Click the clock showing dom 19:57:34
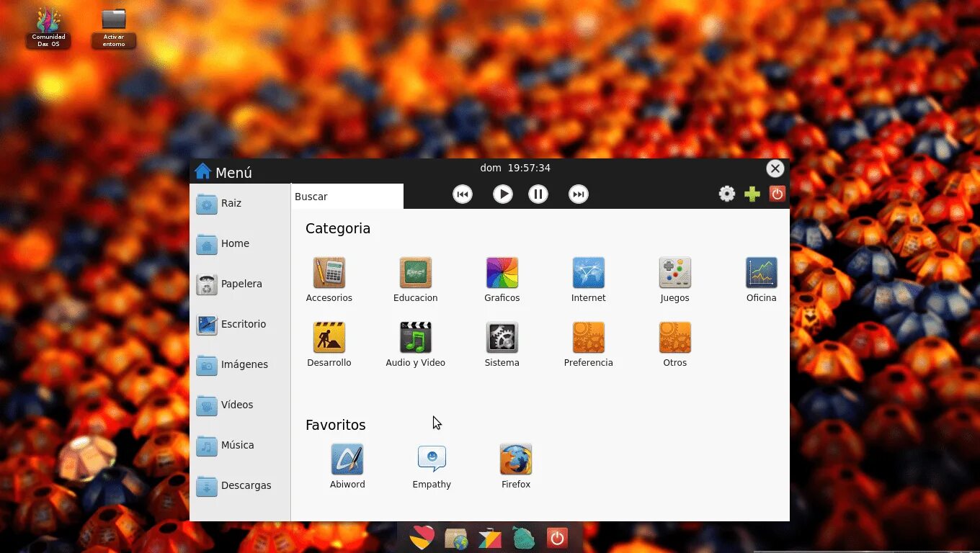 click(515, 168)
